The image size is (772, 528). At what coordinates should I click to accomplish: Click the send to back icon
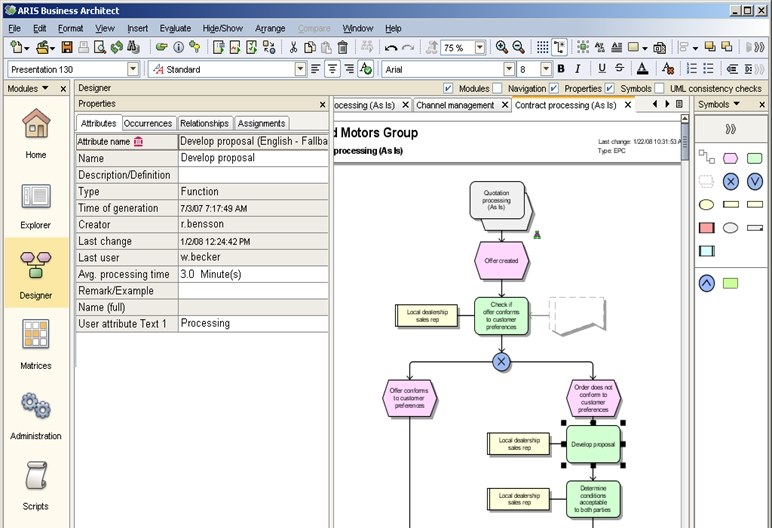click(x=727, y=47)
